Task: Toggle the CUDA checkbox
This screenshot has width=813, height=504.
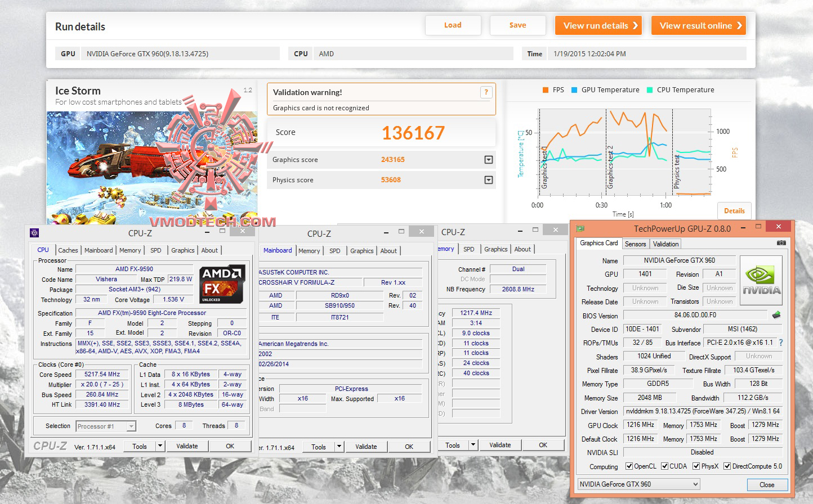Action: (x=665, y=466)
